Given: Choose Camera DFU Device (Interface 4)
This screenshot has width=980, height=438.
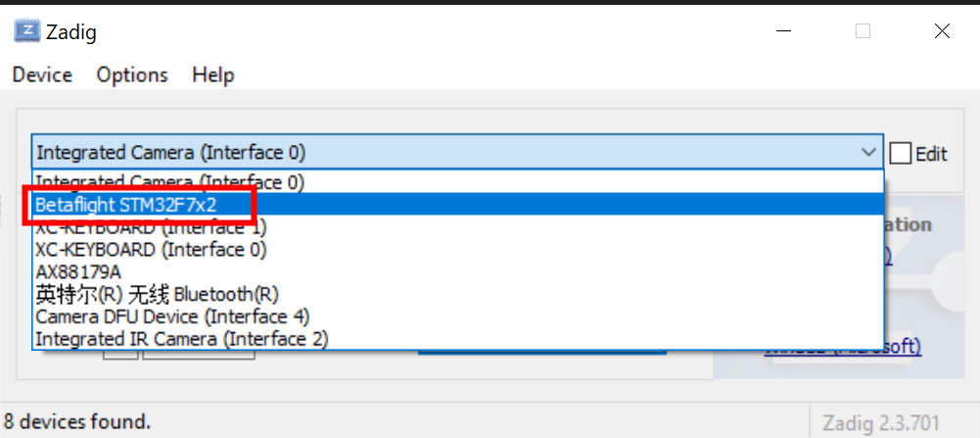Looking at the screenshot, I should click(457, 316).
